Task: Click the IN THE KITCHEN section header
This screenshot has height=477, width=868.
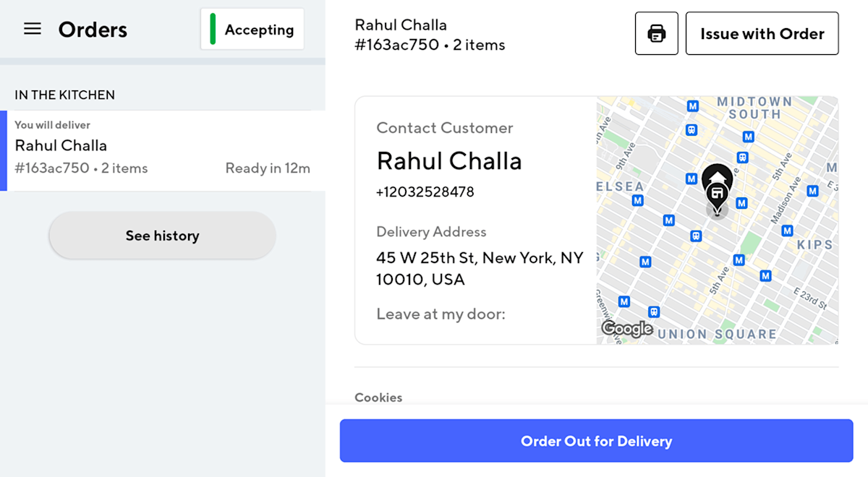Action: click(x=64, y=95)
